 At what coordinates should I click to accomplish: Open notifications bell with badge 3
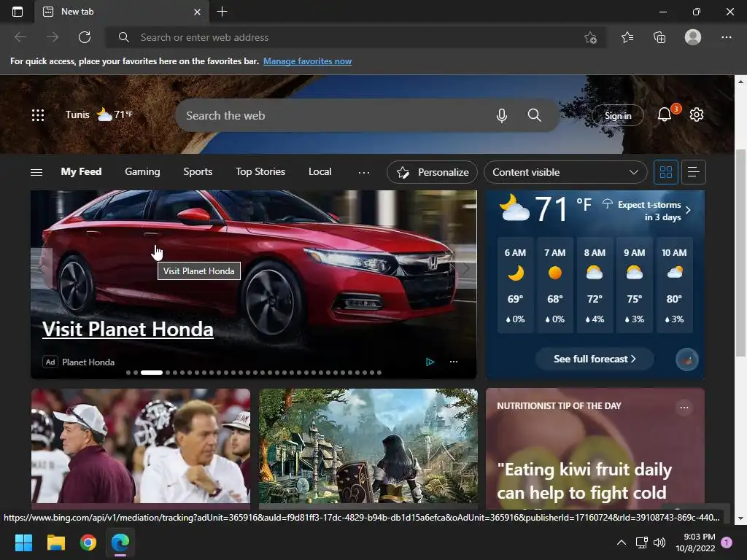click(665, 114)
